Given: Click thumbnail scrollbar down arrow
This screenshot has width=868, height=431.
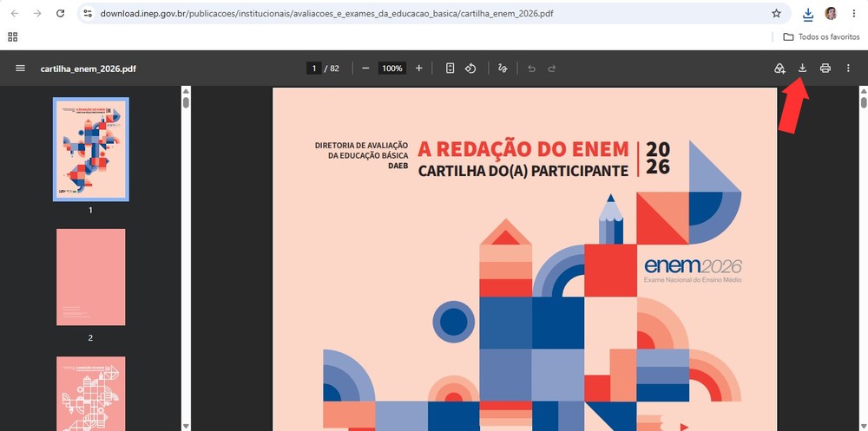Looking at the screenshot, I should click(186, 426).
